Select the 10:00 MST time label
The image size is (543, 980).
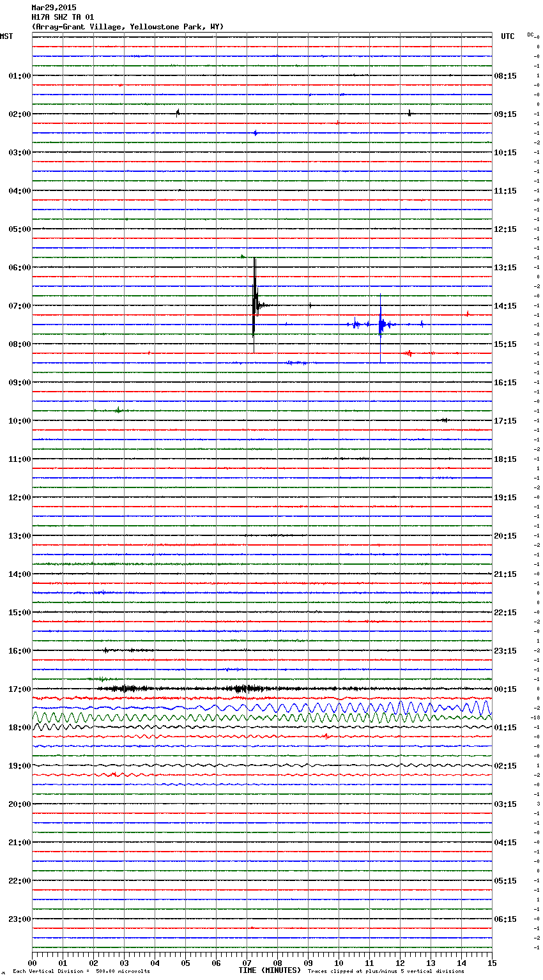[x=19, y=421]
